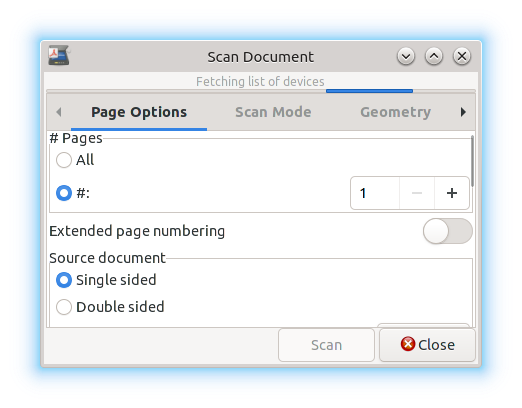Image resolution: width=522 pixels, height=408 pixels.
Task: Select the # pages radio button
Action: (x=64, y=193)
